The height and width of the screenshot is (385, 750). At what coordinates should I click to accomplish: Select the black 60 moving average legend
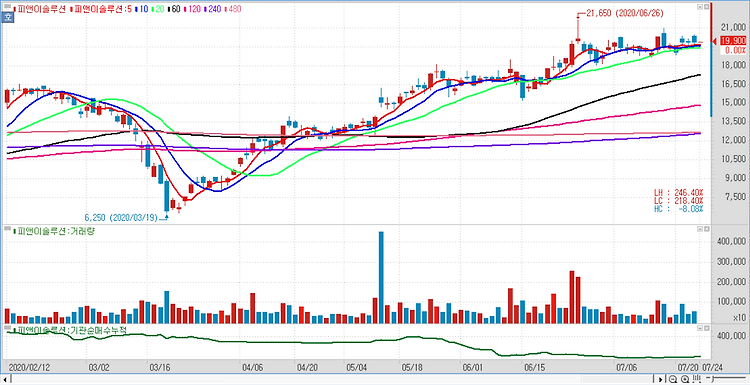pos(174,9)
